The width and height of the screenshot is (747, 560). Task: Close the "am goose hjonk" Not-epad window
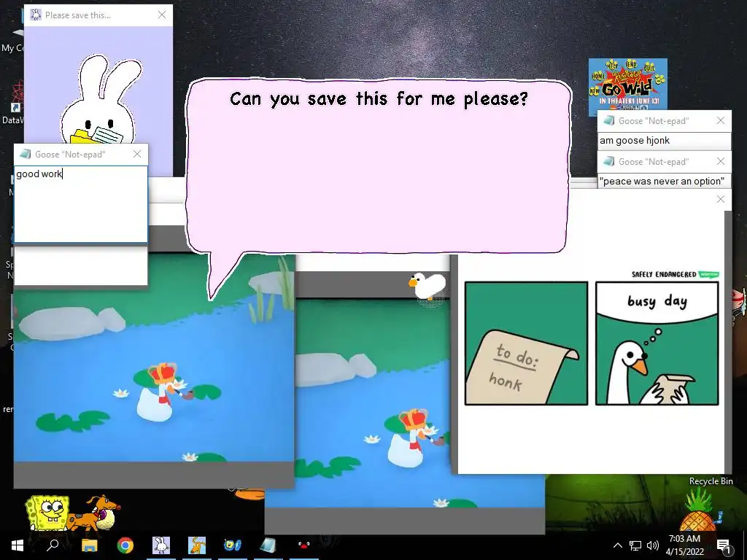tap(721, 120)
